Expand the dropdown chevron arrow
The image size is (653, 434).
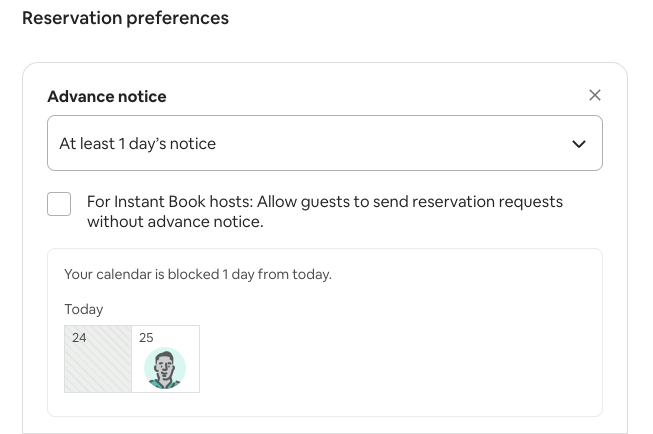(578, 144)
